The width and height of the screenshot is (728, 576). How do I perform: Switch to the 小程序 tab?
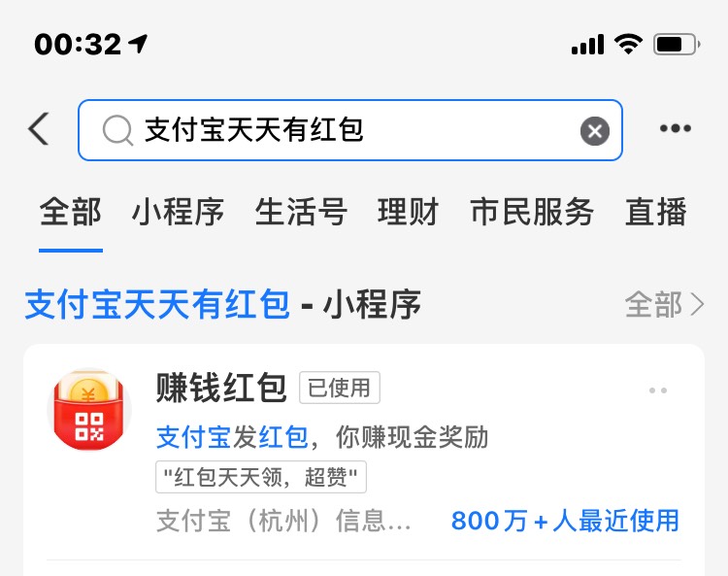(x=178, y=212)
